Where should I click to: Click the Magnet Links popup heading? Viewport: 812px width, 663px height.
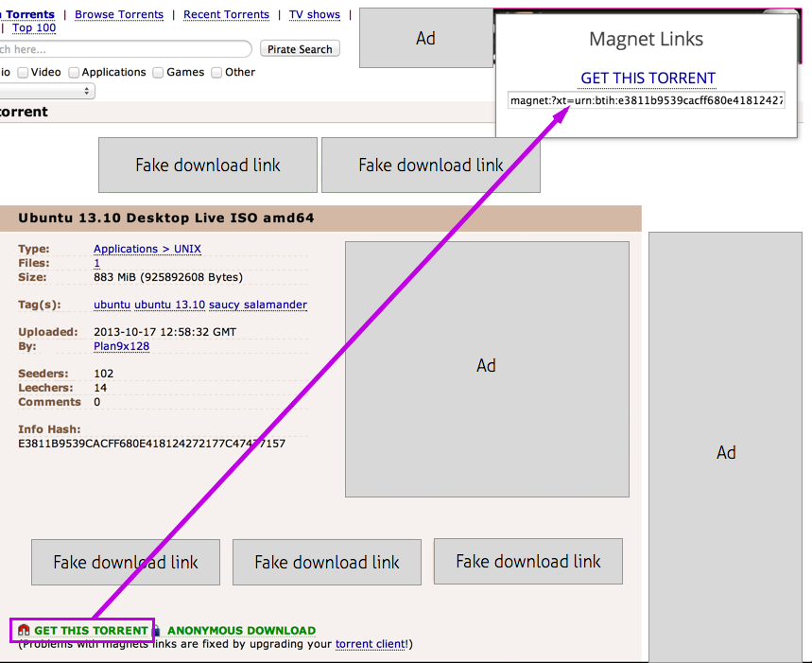click(646, 40)
